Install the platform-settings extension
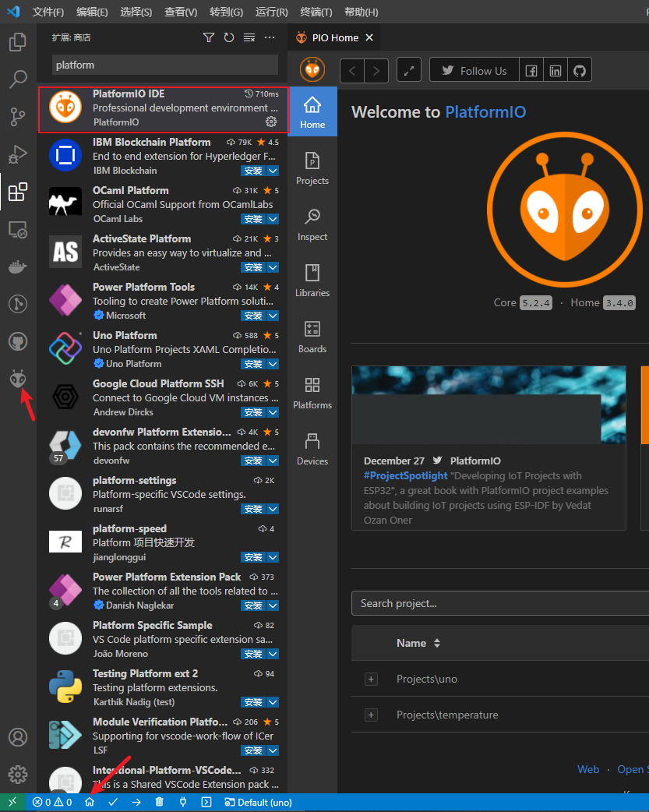 point(253,509)
